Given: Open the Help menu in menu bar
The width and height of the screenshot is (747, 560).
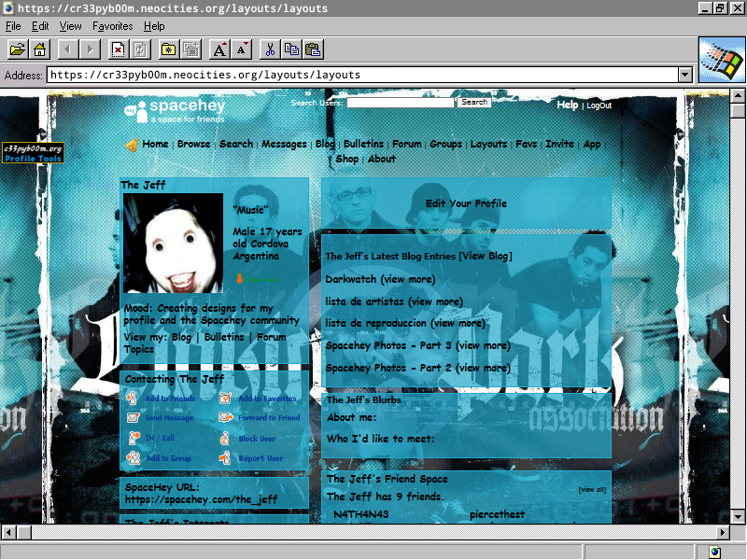Looking at the screenshot, I should (x=154, y=26).
